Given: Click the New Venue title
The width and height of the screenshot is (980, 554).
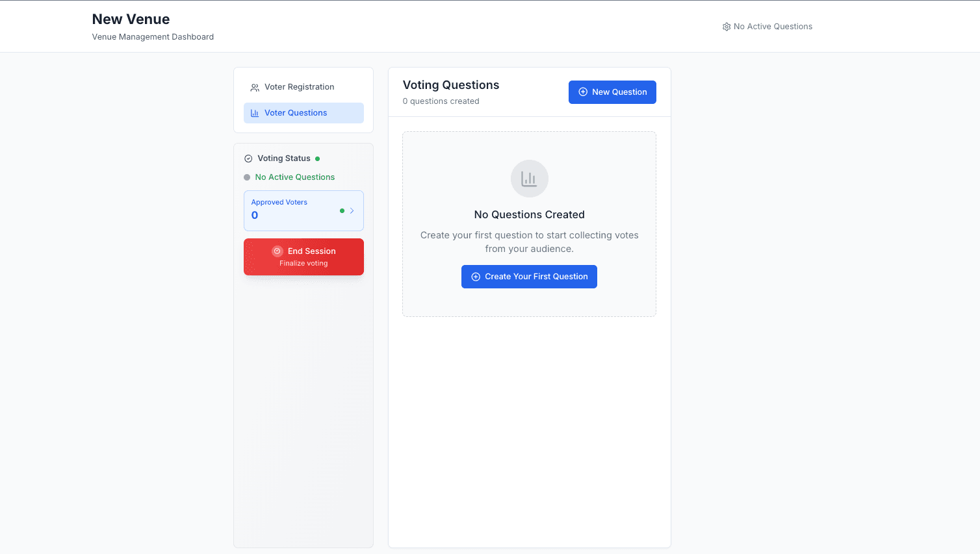Looking at the screenshot, I should (131, 19).
